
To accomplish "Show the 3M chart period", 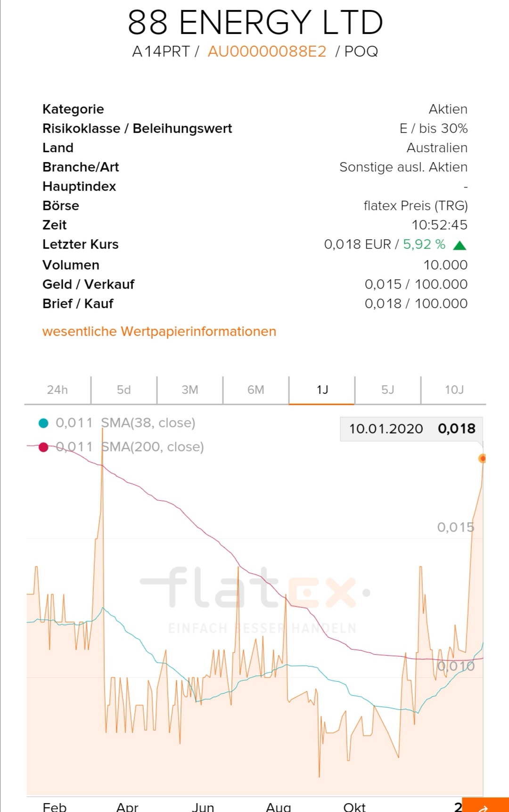I will (189, 390).
